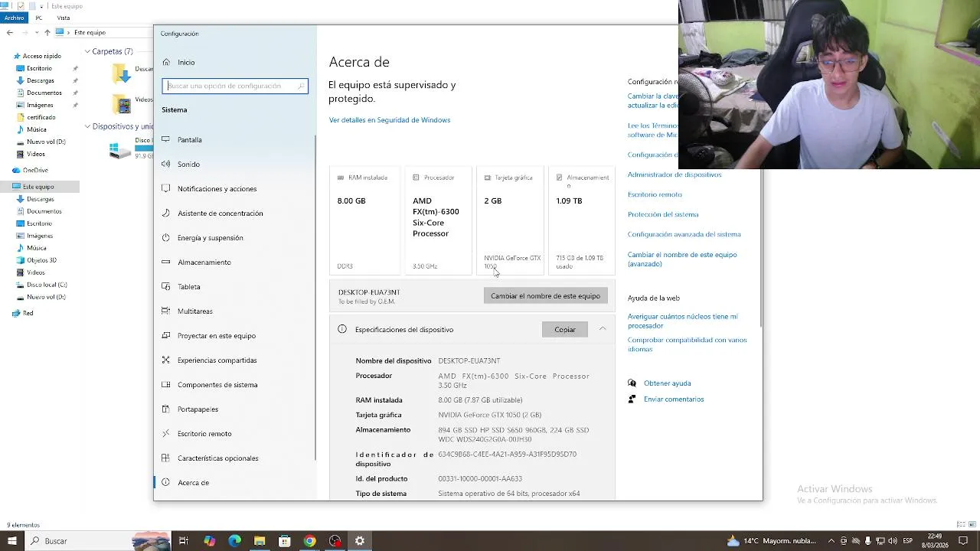Click Cambiar el nombre de este equipo button
980x551 pixels.
pyautogui.click(x=545, y=295)
